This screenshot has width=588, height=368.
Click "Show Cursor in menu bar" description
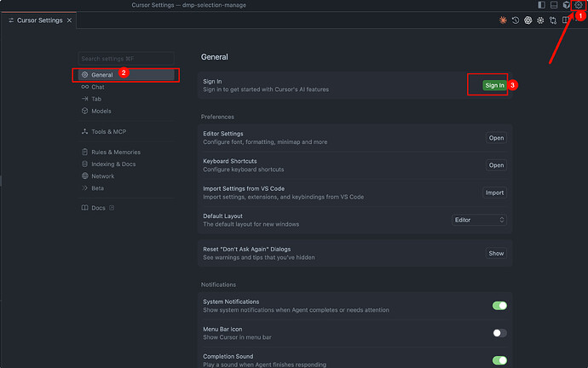click(237, 337)
